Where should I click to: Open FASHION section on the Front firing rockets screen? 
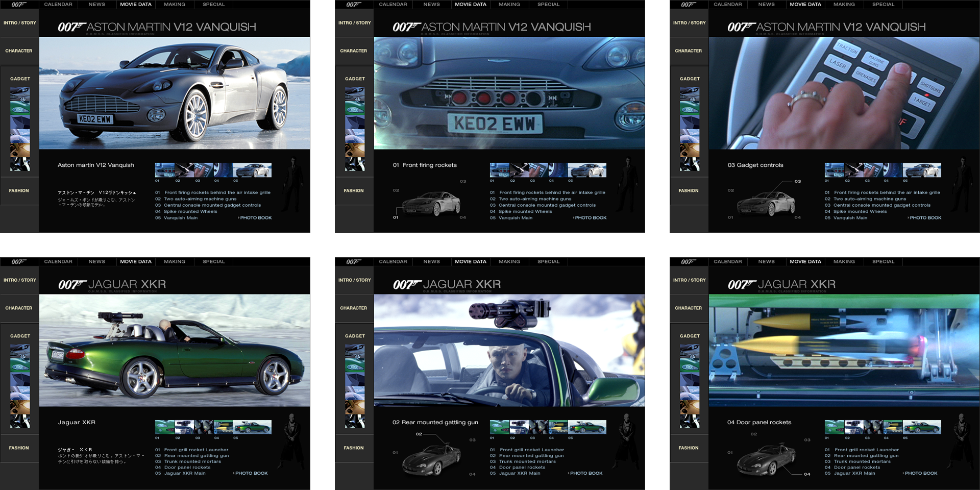pyautogui.click(x=354, y=191)
